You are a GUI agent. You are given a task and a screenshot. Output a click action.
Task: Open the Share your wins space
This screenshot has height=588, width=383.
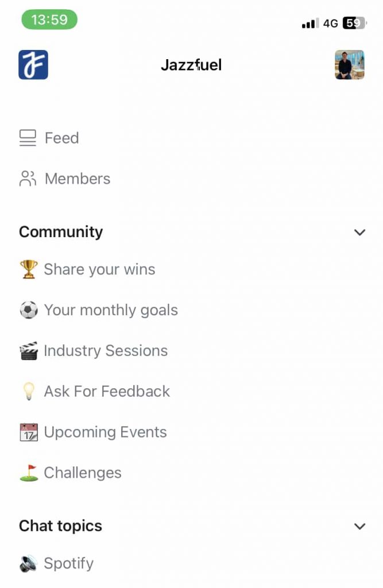pyautogui.click(x=99, y=269)
